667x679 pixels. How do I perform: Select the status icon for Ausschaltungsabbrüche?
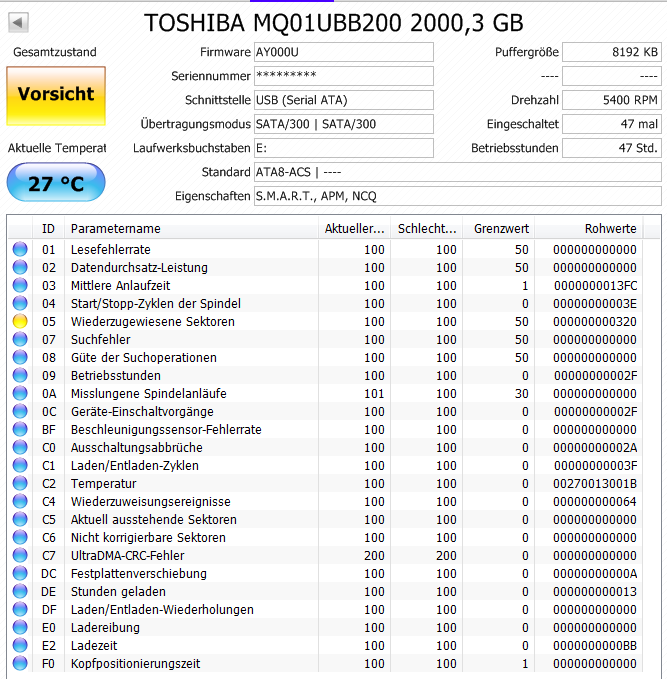pyautogui.click(x=20, y=447)
